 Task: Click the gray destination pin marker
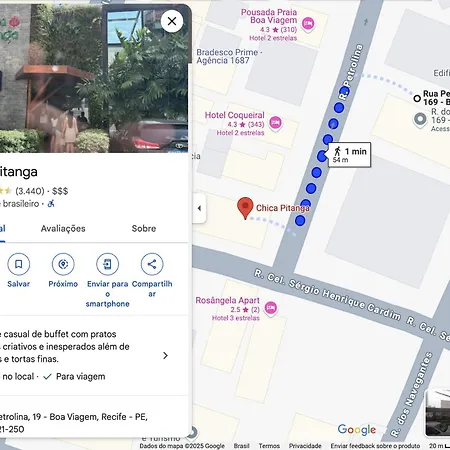[420, 120]
